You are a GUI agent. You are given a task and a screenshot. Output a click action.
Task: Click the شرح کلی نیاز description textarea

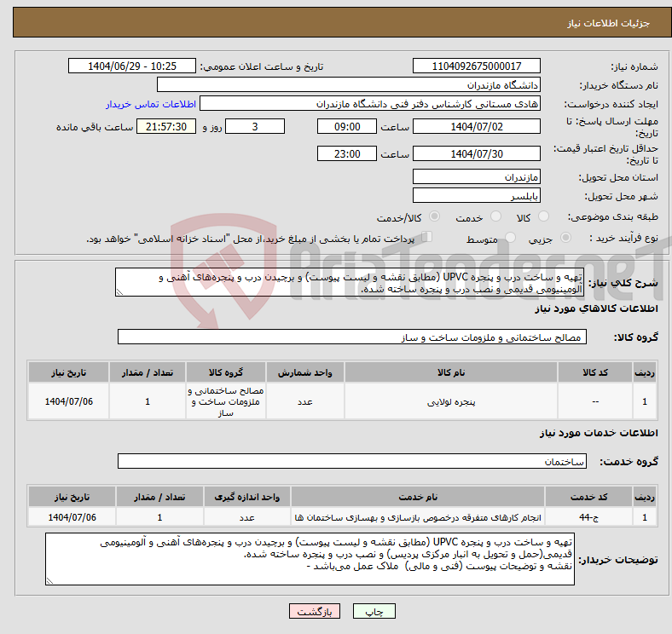[x=350, y=282]
